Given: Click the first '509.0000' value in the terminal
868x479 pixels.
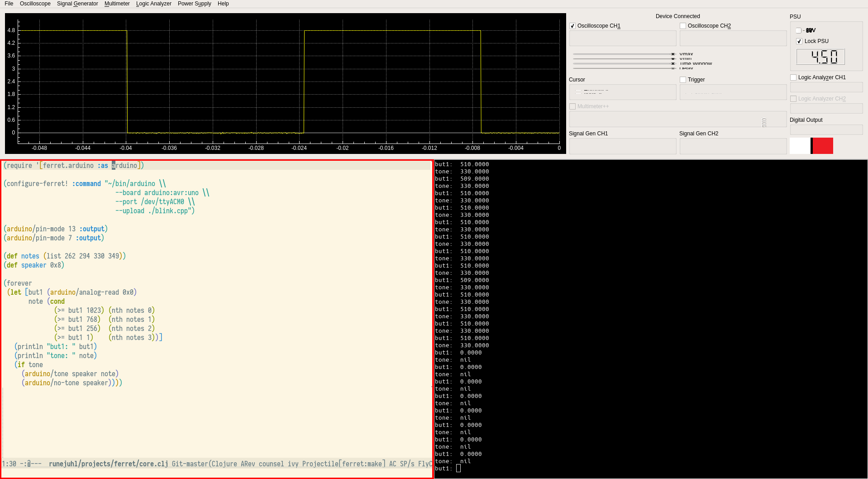Looking at the screenshot, I should pos(475,179).
